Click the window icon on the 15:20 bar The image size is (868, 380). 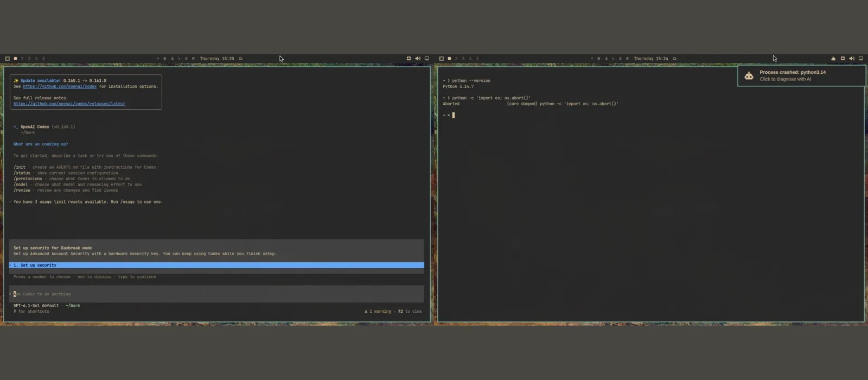click(x=409, y=59)
